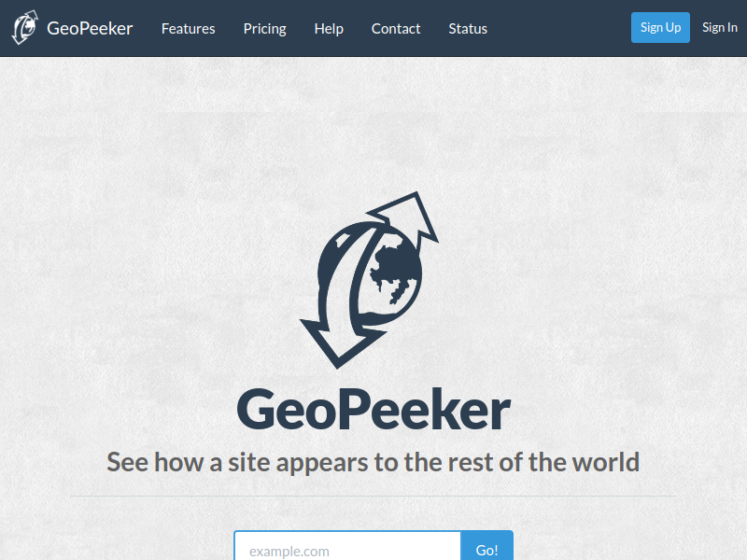Open the Features menu item
Viewport: 747px width, 560px height.
pos(189,29)
